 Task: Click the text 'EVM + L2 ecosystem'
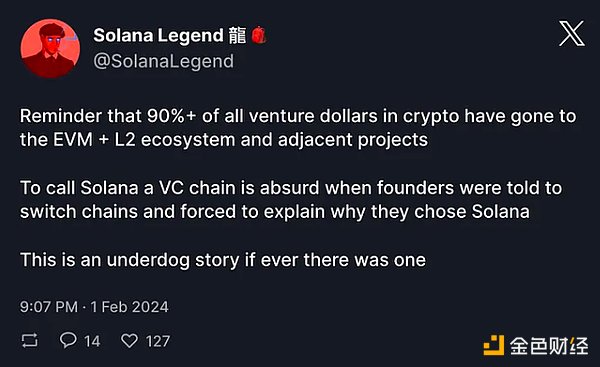[144, 140]
